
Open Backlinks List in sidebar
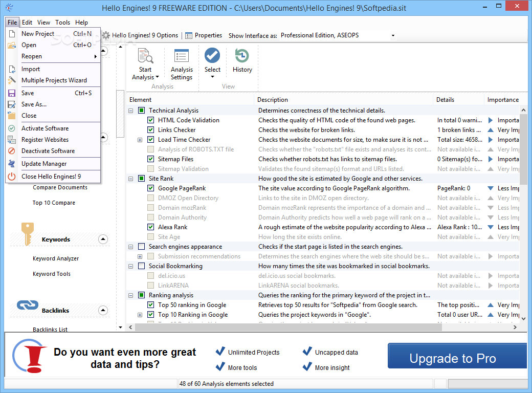click(50, 329)
